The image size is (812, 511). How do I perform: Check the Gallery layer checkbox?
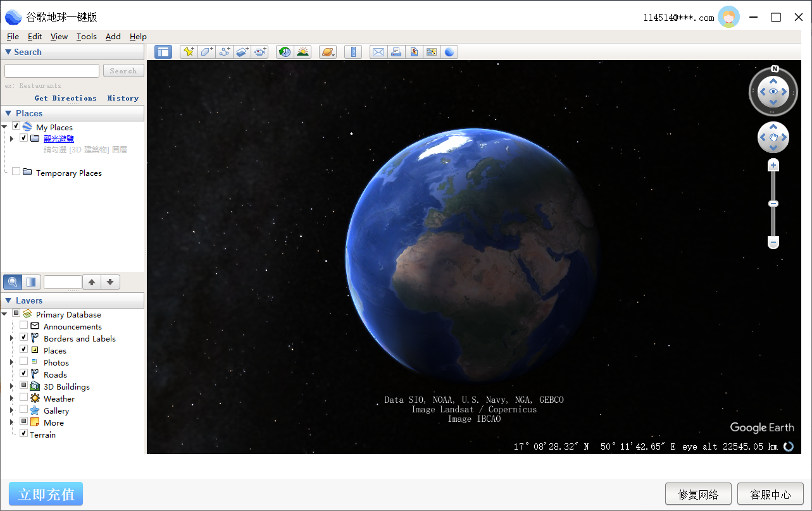pos(24,409)
